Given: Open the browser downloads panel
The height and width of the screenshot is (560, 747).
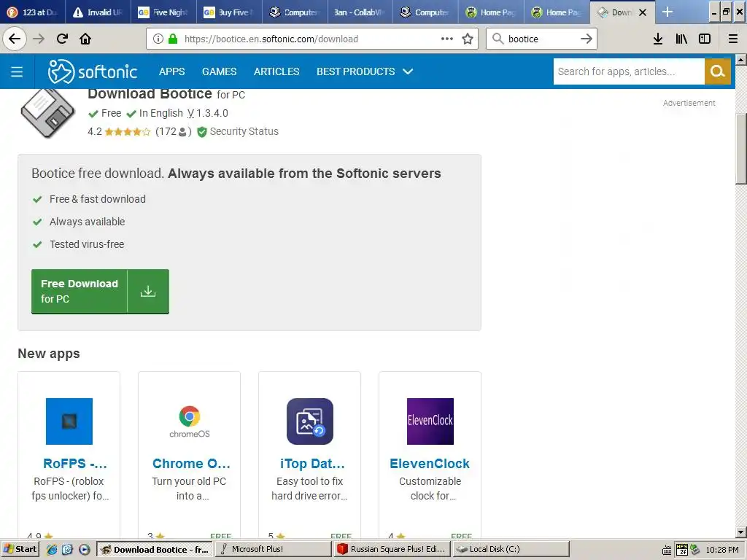Looking at the screenshot, I should [x=658, y=39].
